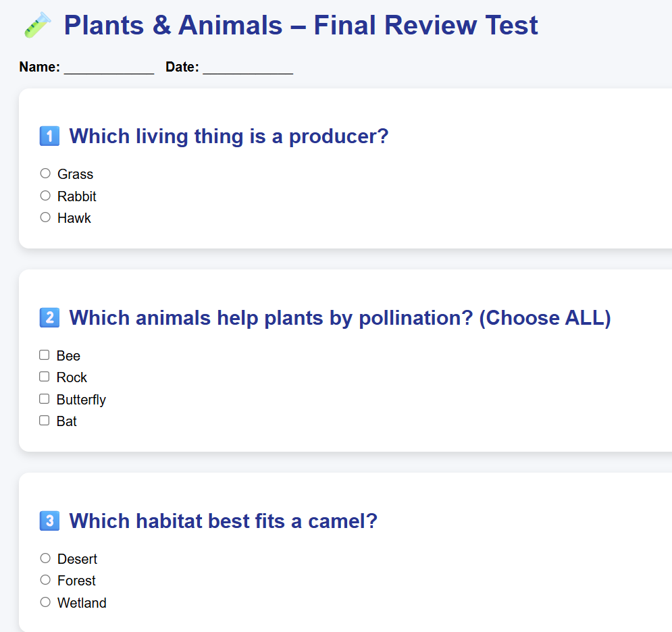Select the Hawk option
This screenshot has width=672, height=632.
click(45, 217)
